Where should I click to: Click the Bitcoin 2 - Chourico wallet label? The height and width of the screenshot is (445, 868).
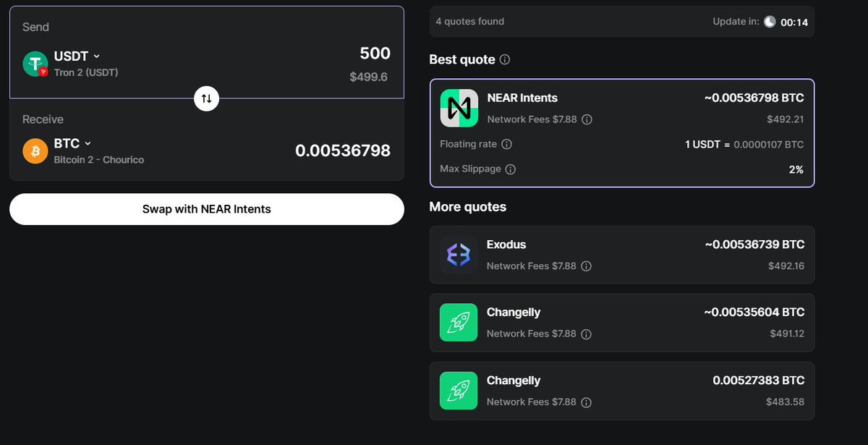coord(99,159)
